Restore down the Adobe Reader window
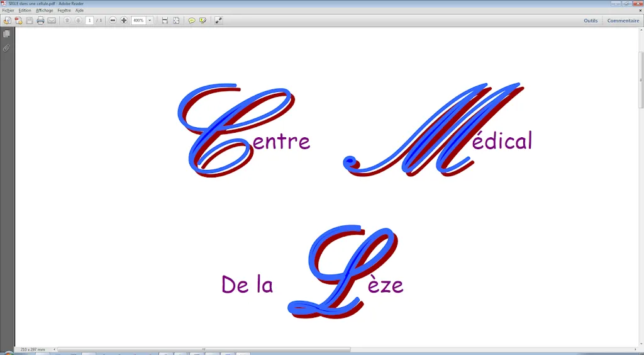Image resolution: width=644 pixels, height=355 pixels. [x=627, y=3]
